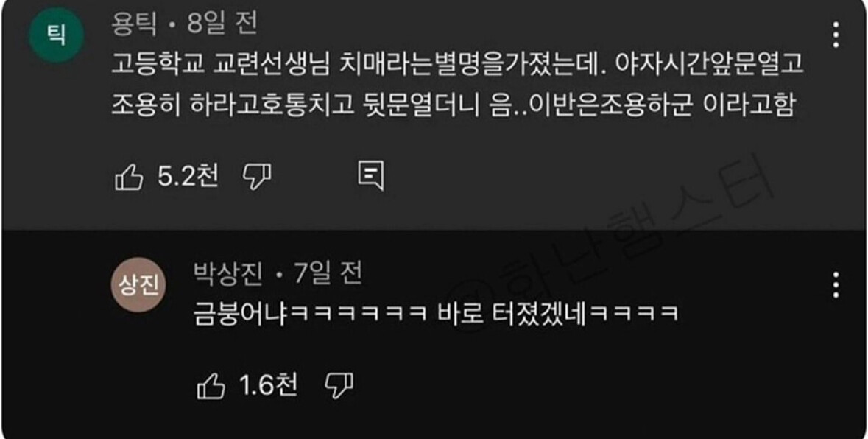Click the 8일 전 timestamp

point(222,24)
